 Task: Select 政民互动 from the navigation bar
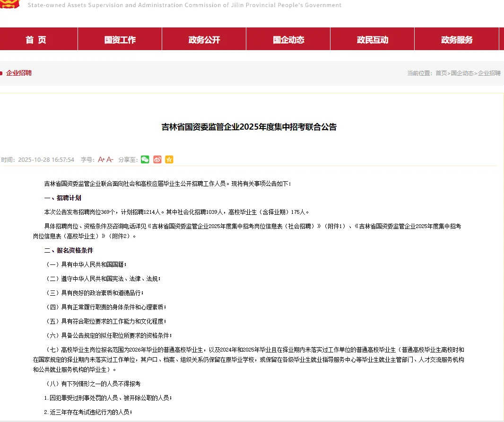[372, 39]
